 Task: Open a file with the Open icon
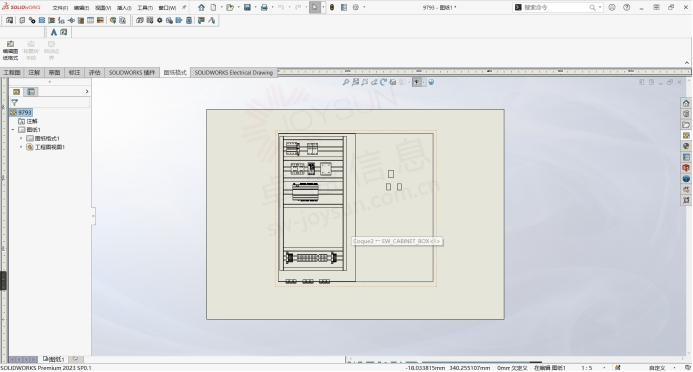click(230, 8)
